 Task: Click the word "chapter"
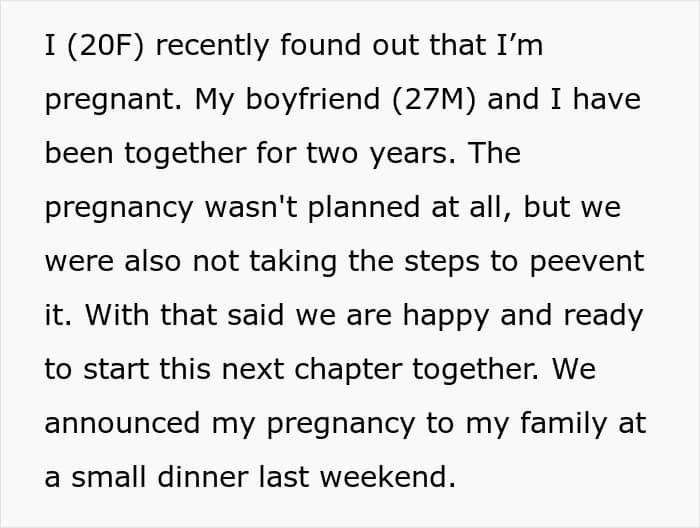pos(348,370)
